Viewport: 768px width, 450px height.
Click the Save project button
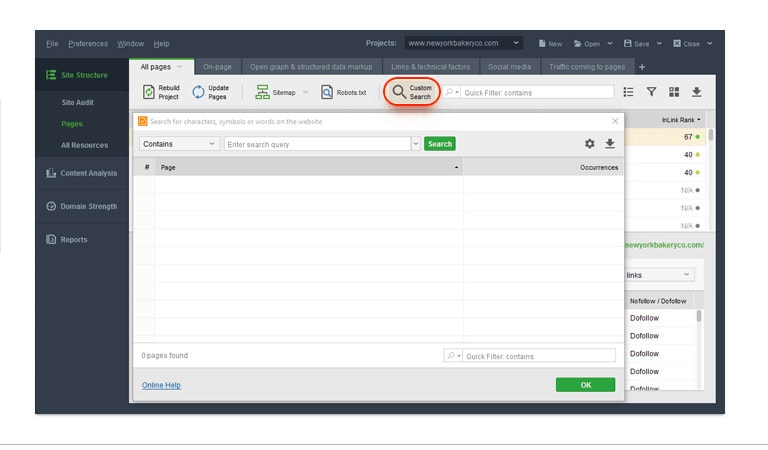pyautogui.click(x=636, y=44)
